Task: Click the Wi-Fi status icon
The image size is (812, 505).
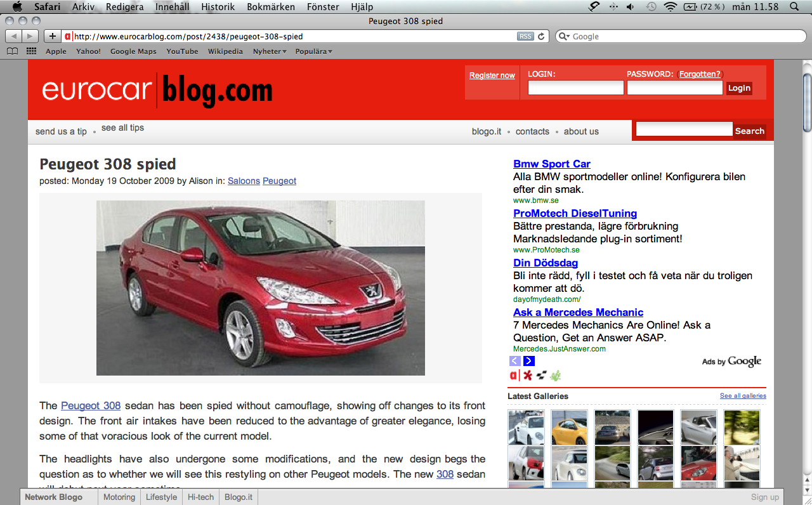Action: (x=671, y=7)
